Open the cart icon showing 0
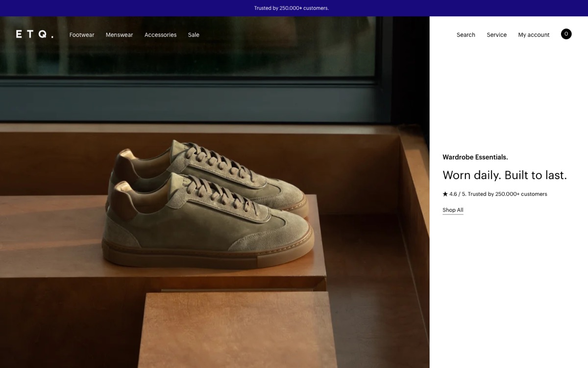The width and height of the screenshot is (588, 368). tap(566, 34)
